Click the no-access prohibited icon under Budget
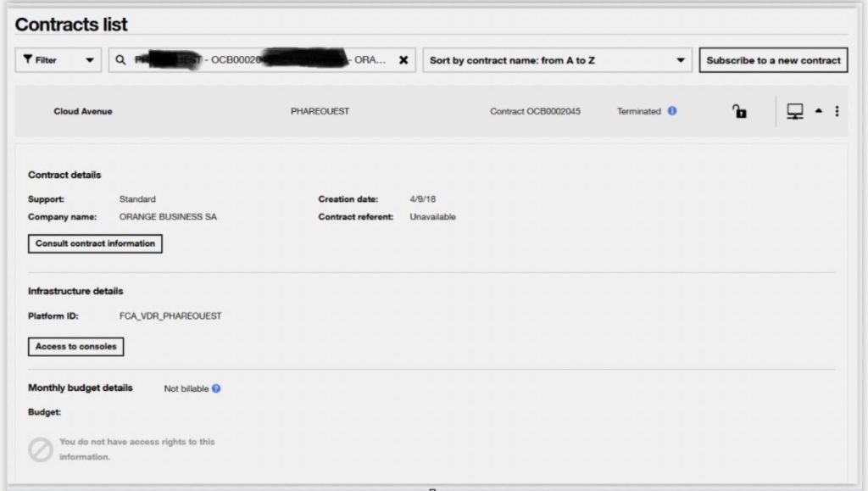Viewport: 868px width, 491px height. tap(41, 449)
